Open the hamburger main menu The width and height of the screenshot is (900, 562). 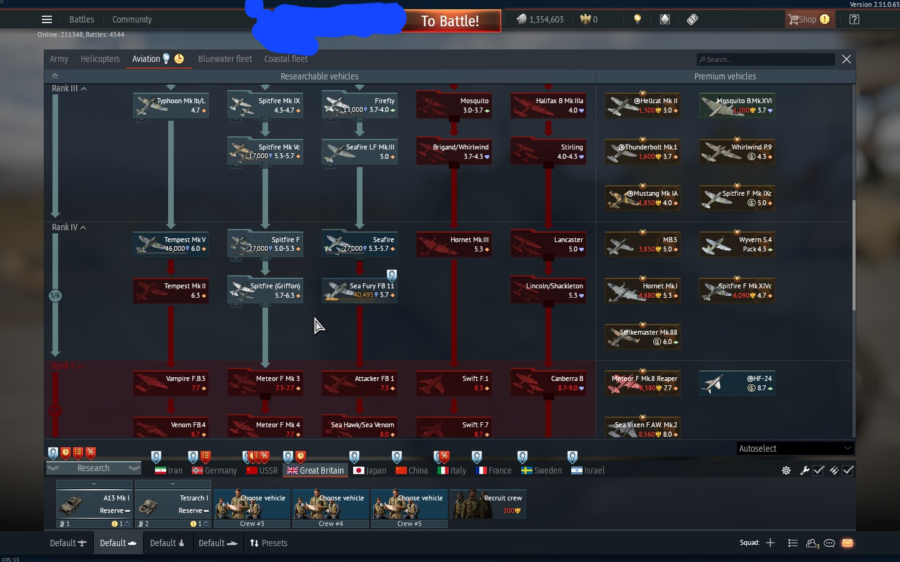pyautogui.click(x=46, y=19)
